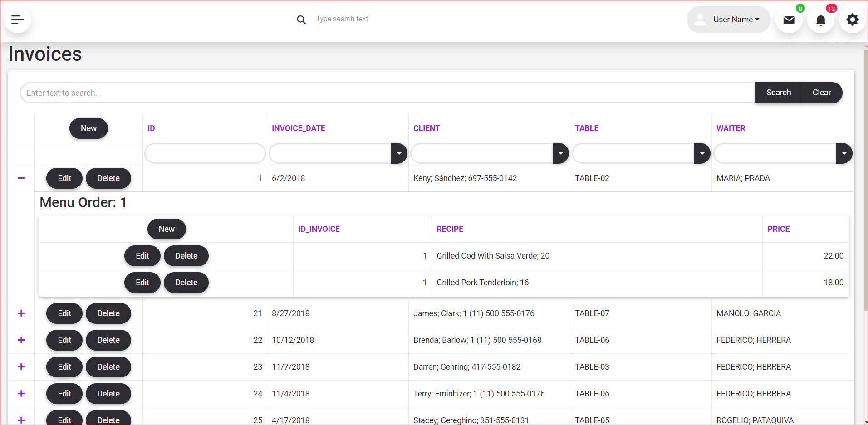Delete the Grilled Pork Tenderloin order
The height and width of the screenshot is (425, 868).
point(186,283)
